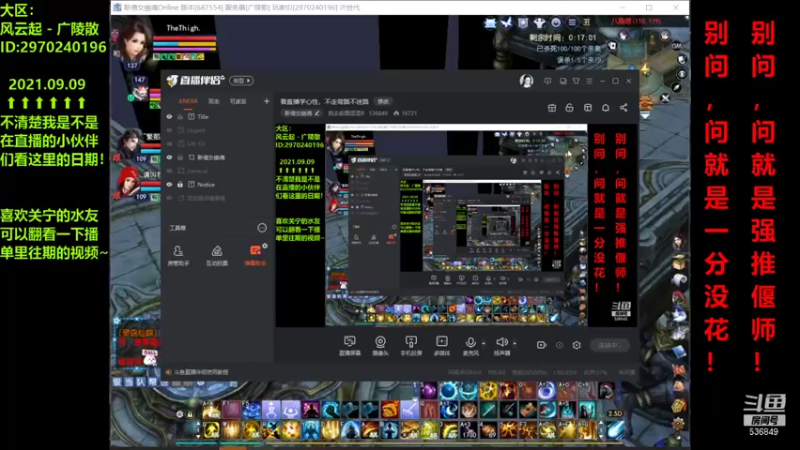Click remaining time 0:17:01 text
Image resolution: width=800 pixels, height=450 pixels.
coord(562,38)
